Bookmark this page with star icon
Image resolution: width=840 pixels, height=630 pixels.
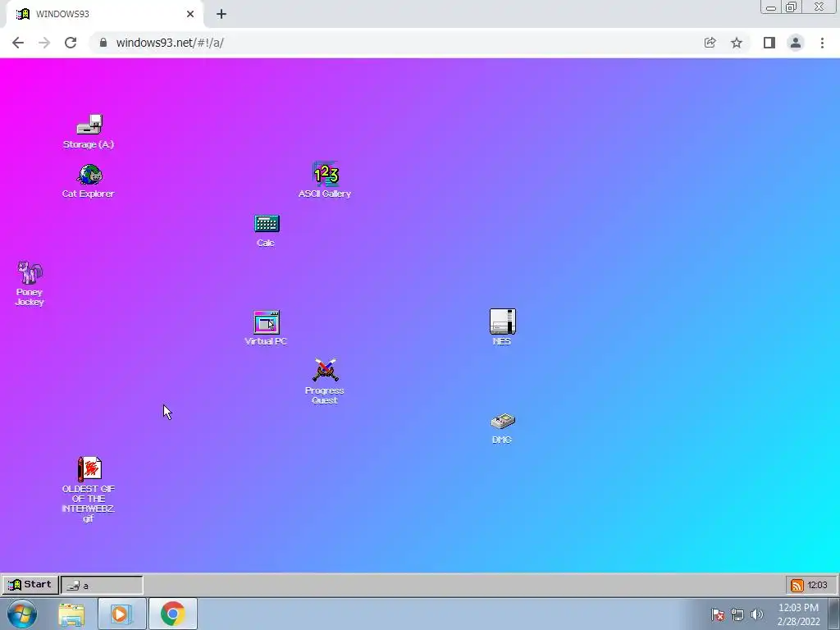(x=737, y=43)
